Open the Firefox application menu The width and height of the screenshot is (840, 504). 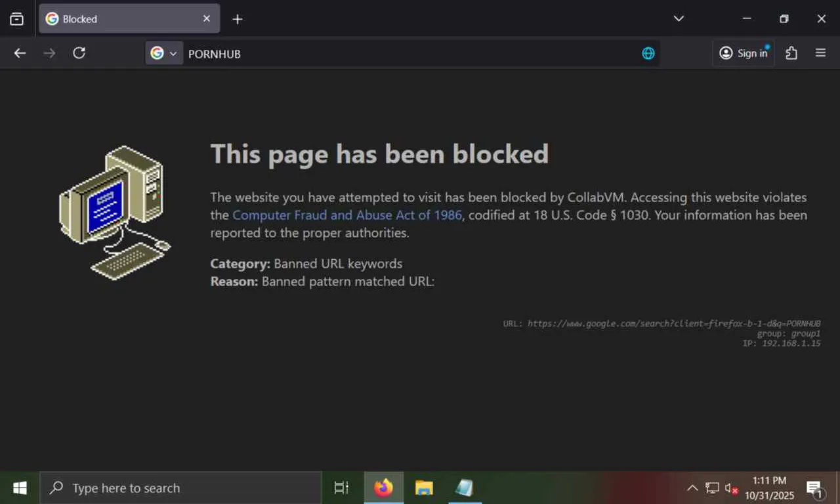820,53
